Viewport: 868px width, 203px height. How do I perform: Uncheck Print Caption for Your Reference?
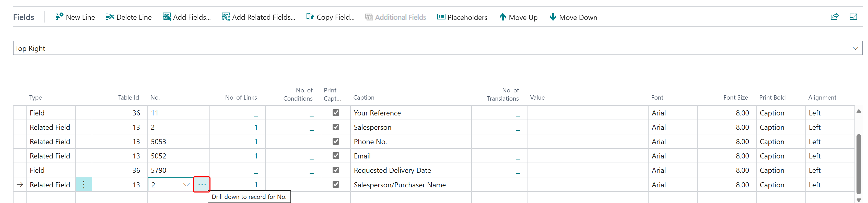(x=336, y=112)
